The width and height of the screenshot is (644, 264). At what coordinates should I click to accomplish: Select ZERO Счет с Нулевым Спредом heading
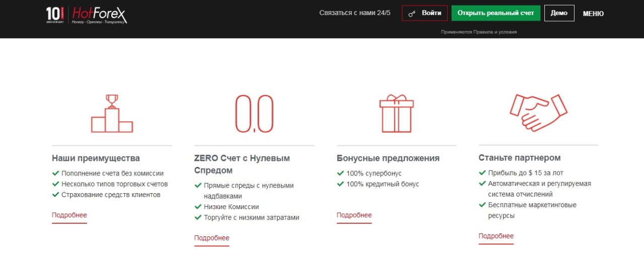(x=242, y=164)
